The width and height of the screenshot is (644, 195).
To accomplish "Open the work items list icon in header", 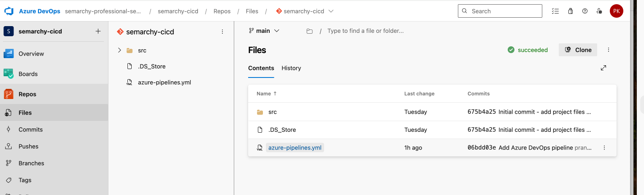I will pos(555,11).
